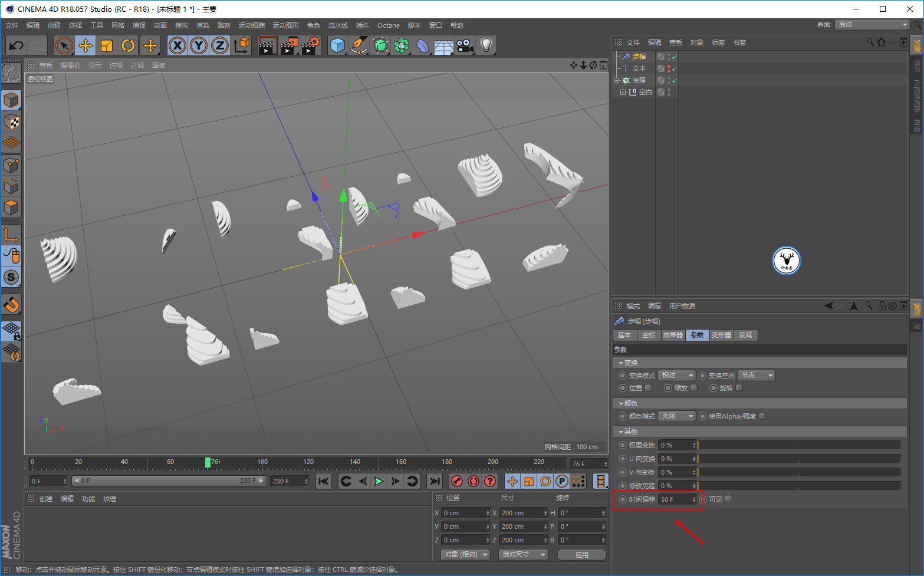The image size is (924, 576).
Task: Open Edit Render Settings icon
Action: (310, 45)
